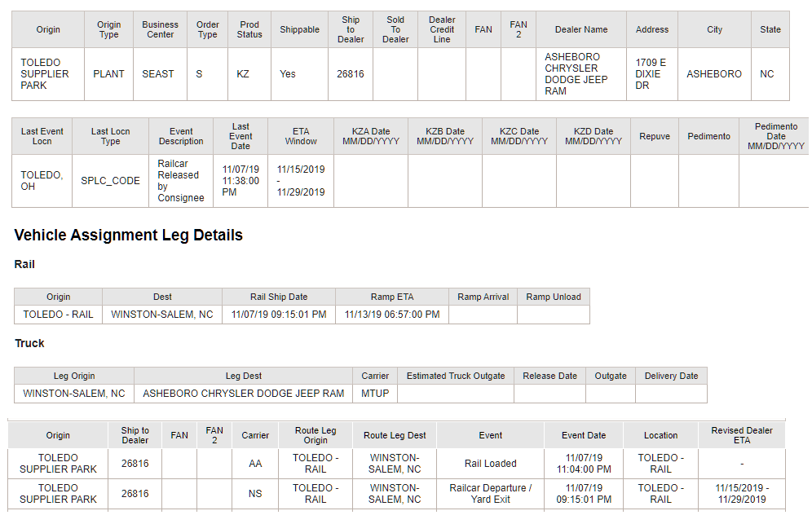Click TOLEDO - RAIL location in Railcar Departure row

(661, 494)
